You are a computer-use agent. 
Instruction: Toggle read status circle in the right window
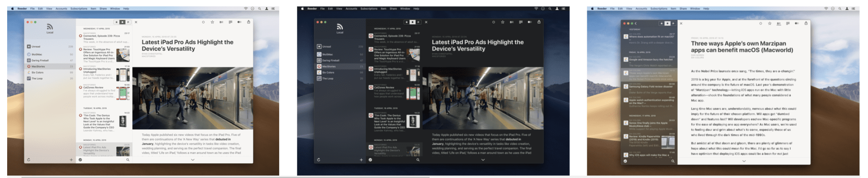tap(760, 23)
